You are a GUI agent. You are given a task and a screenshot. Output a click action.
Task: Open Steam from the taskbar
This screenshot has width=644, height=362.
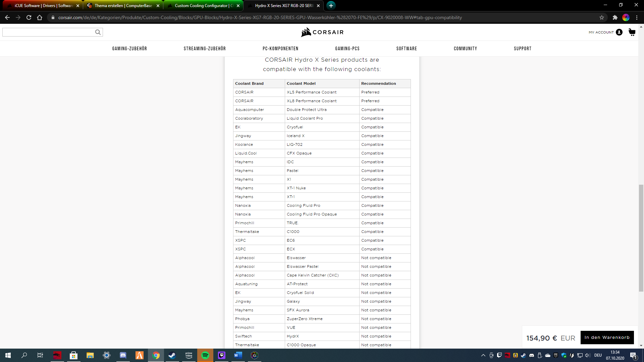tap(172, 355)
